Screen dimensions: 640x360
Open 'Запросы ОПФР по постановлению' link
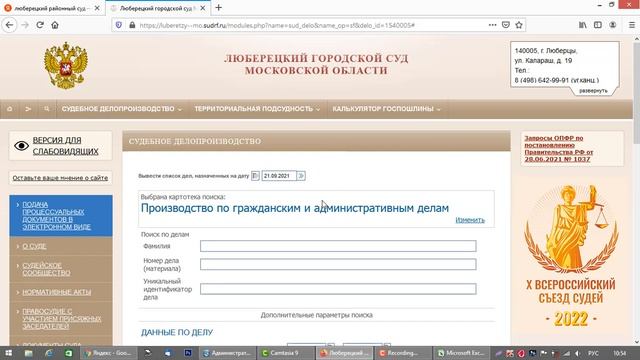coord(558,149)
